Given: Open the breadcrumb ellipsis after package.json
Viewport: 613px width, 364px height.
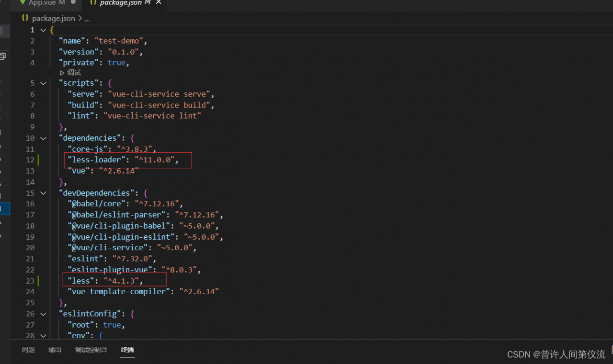Looking at the screenshot, I should point(87,19).
